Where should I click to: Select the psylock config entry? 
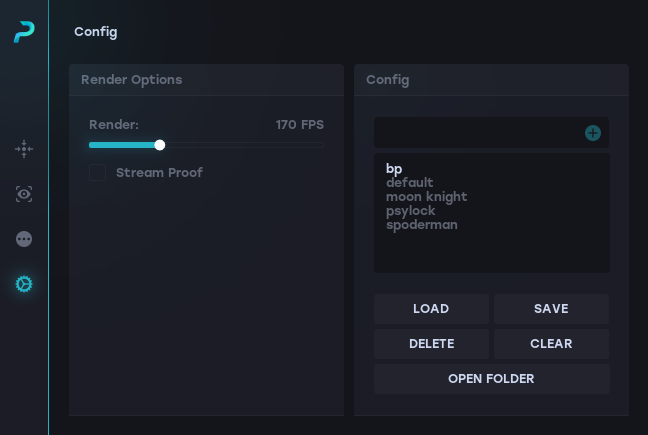[410, 211]
